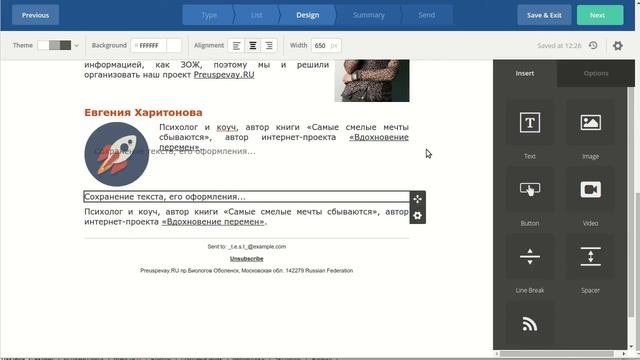The height and width of the screenshot is (360, 640).
Task: Align email content center
Action: tap(253, 46)
